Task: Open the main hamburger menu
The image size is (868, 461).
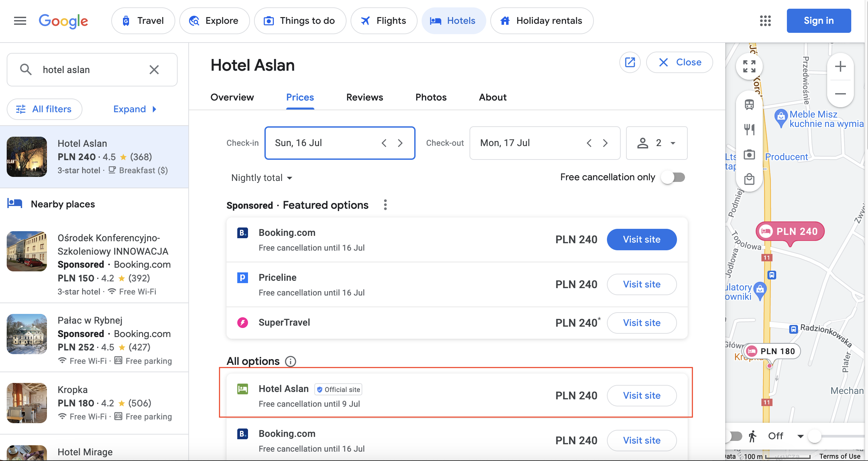Action: point(20,21)
